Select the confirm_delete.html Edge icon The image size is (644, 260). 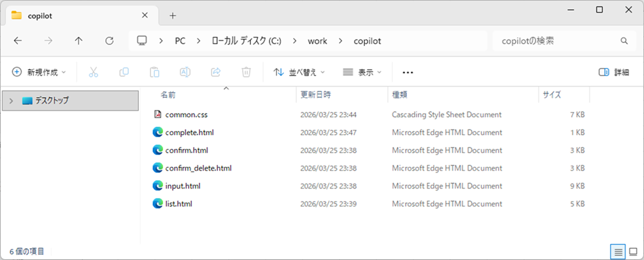click(157, 168)
